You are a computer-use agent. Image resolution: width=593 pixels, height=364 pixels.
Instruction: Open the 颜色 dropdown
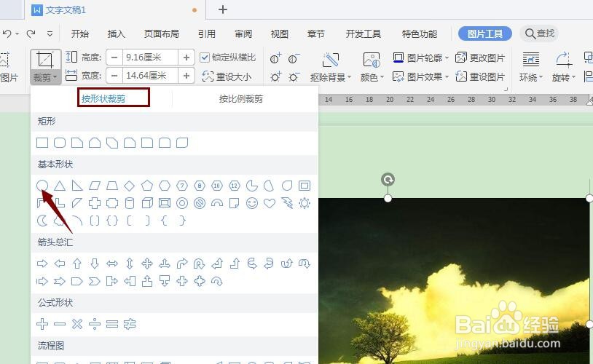click(x=372, y=77)
